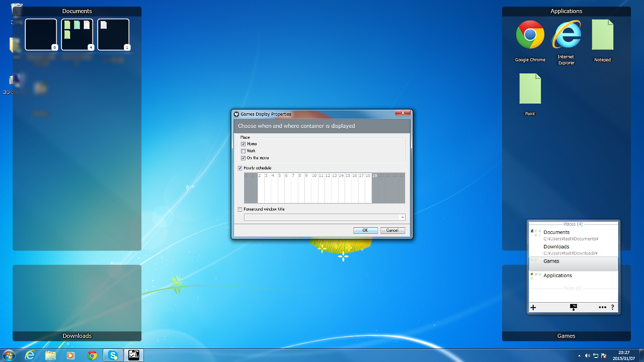Toggle hour 14 in the hourly schedule
Image resolution: width=644 pixels, height=362 pixels.
(x=341, y=188)
